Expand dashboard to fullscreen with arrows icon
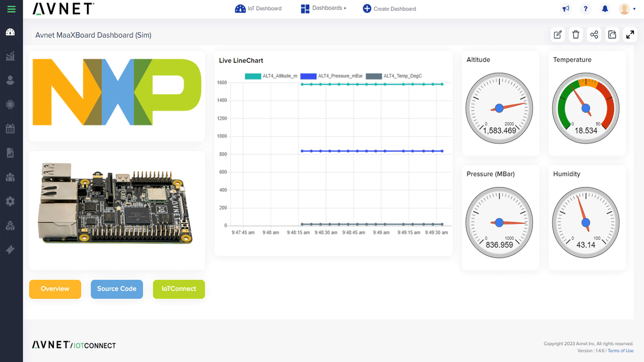The width and height of the screenshot is (644, 362). (630, 35)
